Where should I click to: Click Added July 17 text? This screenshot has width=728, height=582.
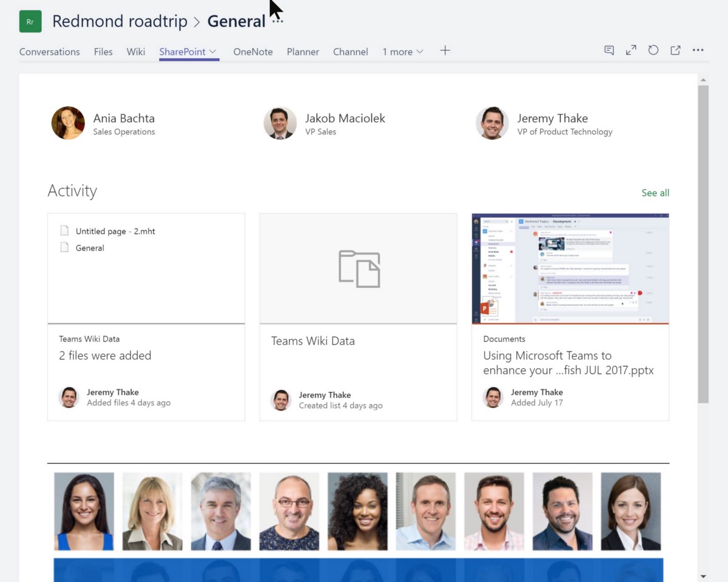click(x=537, y=403)
